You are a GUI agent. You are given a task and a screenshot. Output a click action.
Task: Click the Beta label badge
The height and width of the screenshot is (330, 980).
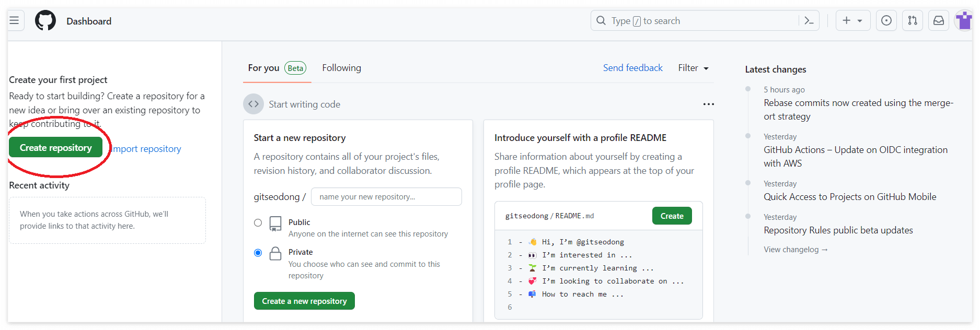pyautogui.click(x=295, y=68)
